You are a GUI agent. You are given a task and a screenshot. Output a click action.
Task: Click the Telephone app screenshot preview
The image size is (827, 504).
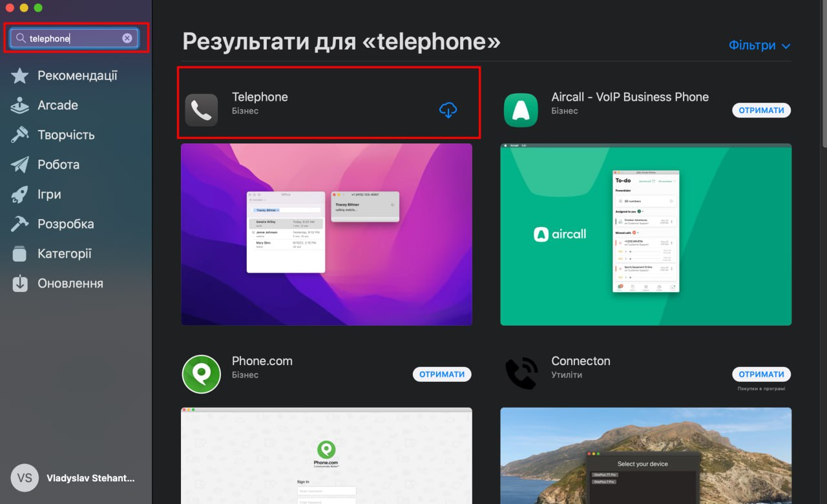326,234
